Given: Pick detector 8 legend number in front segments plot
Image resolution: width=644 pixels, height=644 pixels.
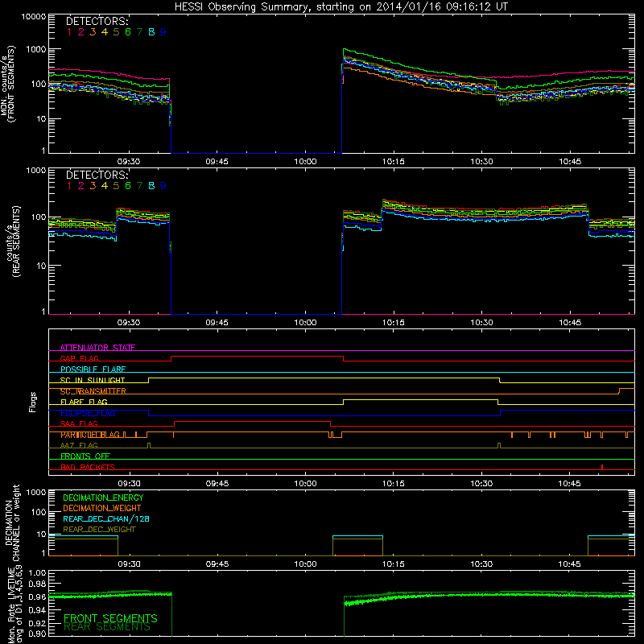Looking at the screenshot, I should [x=151, y=32].
